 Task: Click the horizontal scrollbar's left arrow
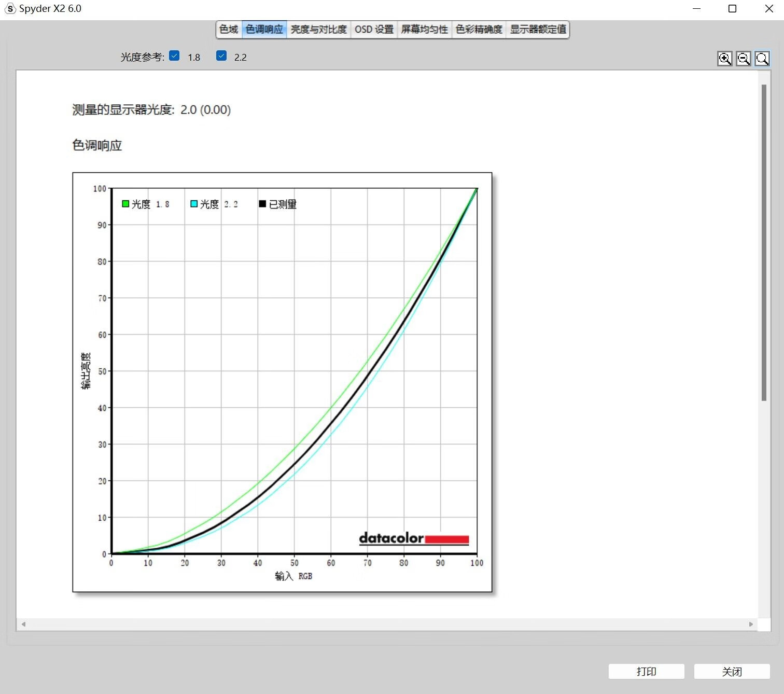23,624
